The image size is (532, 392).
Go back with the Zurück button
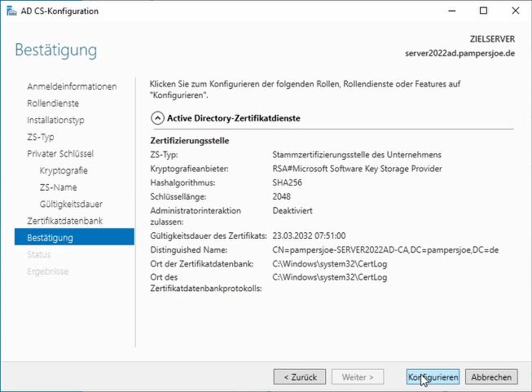tap(299, 377)
